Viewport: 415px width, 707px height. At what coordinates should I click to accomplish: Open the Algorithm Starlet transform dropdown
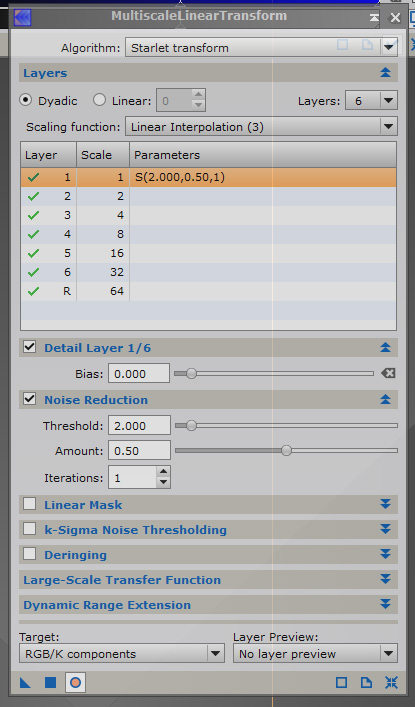(x=261, y=47)
